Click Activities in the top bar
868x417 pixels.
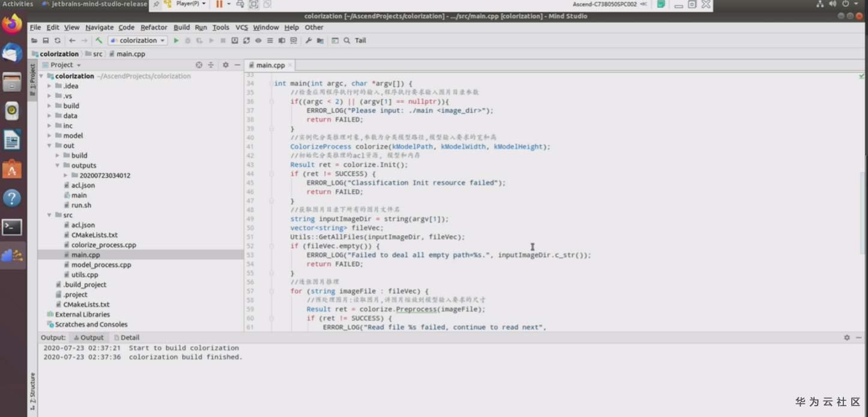[17, 4]
